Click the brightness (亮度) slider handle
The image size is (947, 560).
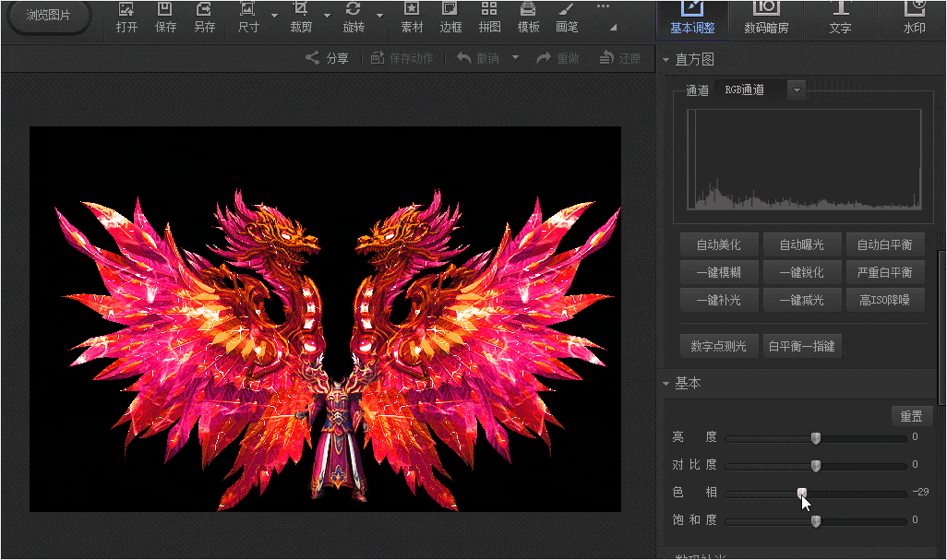815,437
